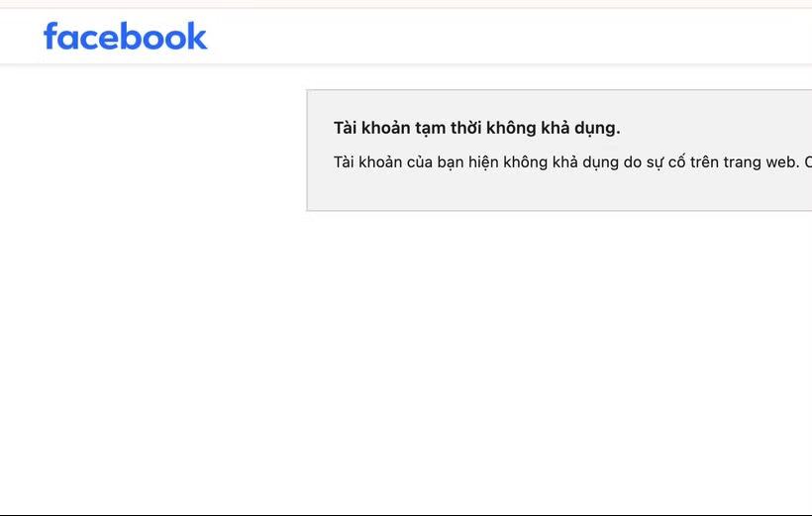812x516 pixels.
Task: Click the message text "Tài khoản của bạn hiện không khả dụng"
Action: click(476, 162)
